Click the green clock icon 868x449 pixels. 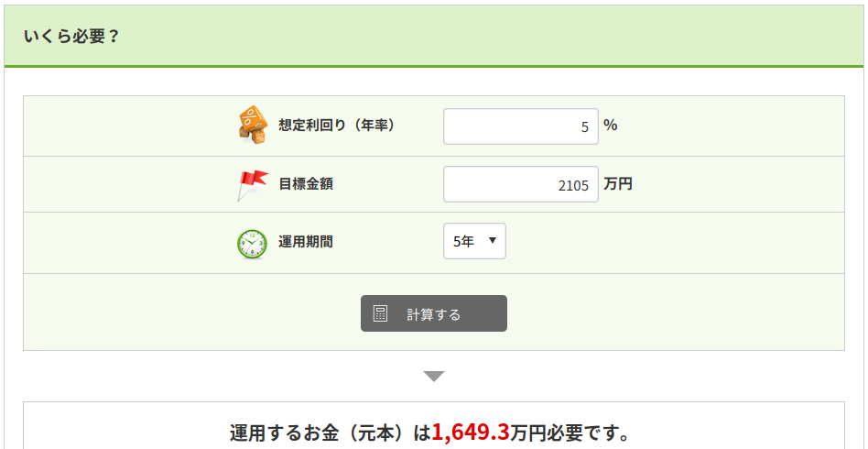pos(252,245)
